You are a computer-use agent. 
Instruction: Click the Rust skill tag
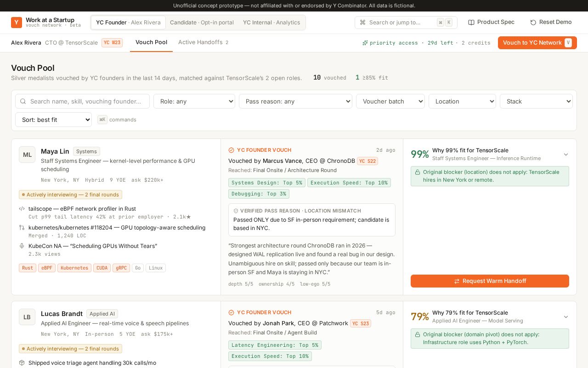[x=28, y=268]
